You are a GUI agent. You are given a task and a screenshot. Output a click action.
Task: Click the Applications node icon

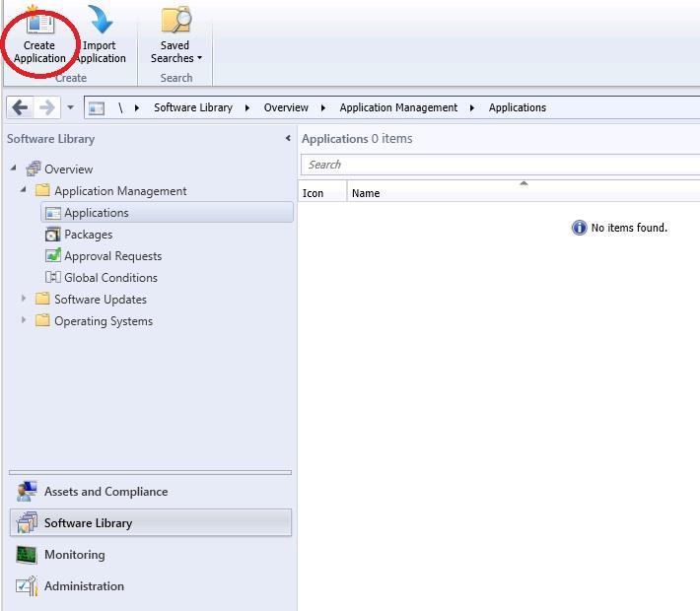53,213
